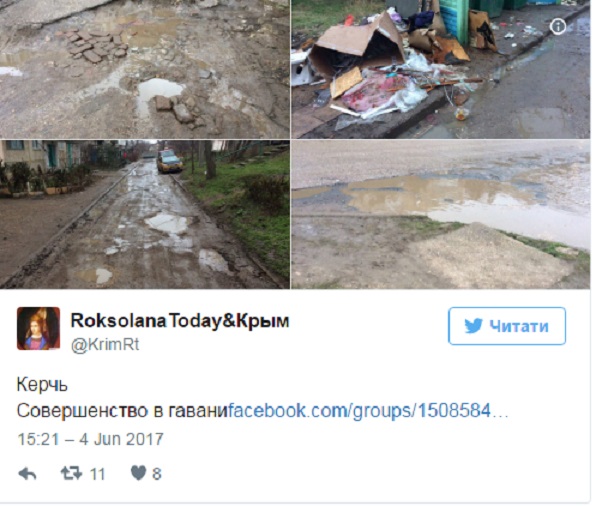Click the Совершенство в гавани text
Viewport: 596px width, 506px height.
click(122, 411)
